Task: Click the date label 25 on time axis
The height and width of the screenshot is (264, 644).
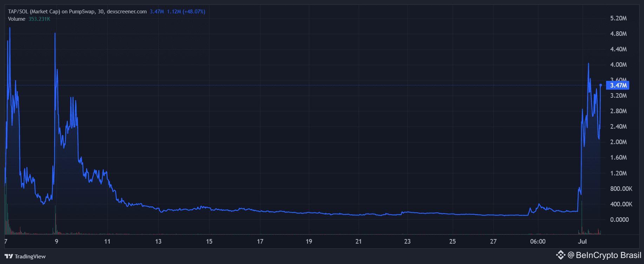Action: click(452, 242)
